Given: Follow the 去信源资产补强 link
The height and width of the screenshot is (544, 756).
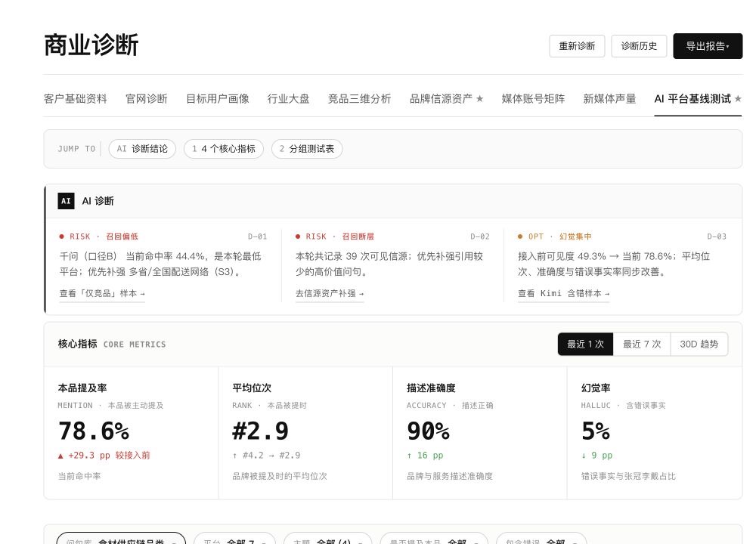Looking at the screenshot, I should click(x=330, y=293).
